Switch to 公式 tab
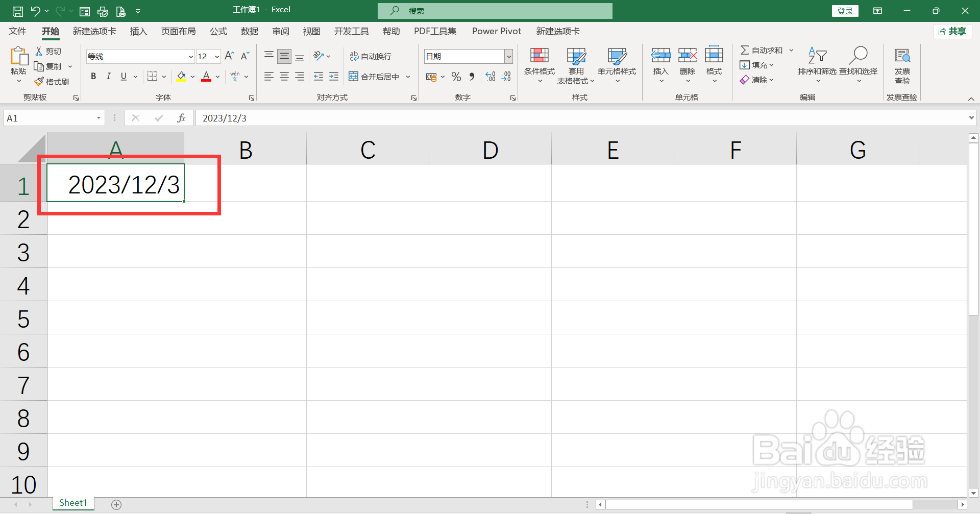Screen dimensions: 980x514 pos(218,31)
